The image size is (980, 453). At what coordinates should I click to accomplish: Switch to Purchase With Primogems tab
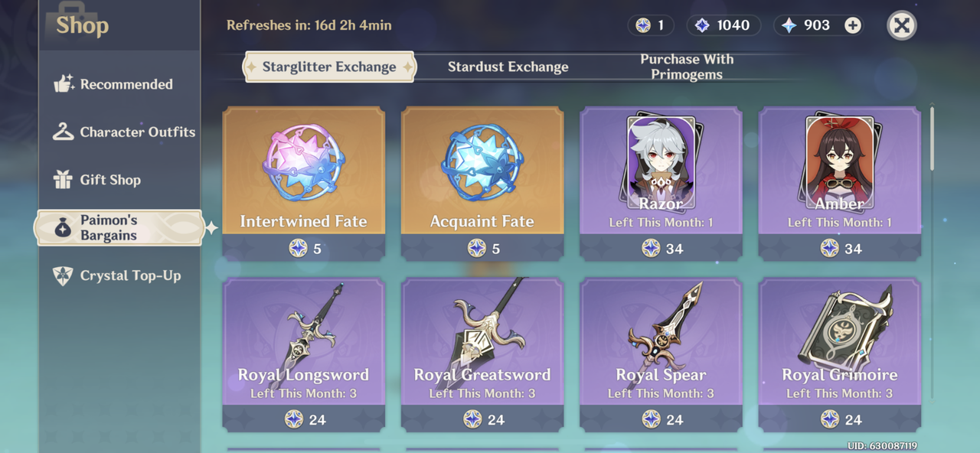click(687, 67)
